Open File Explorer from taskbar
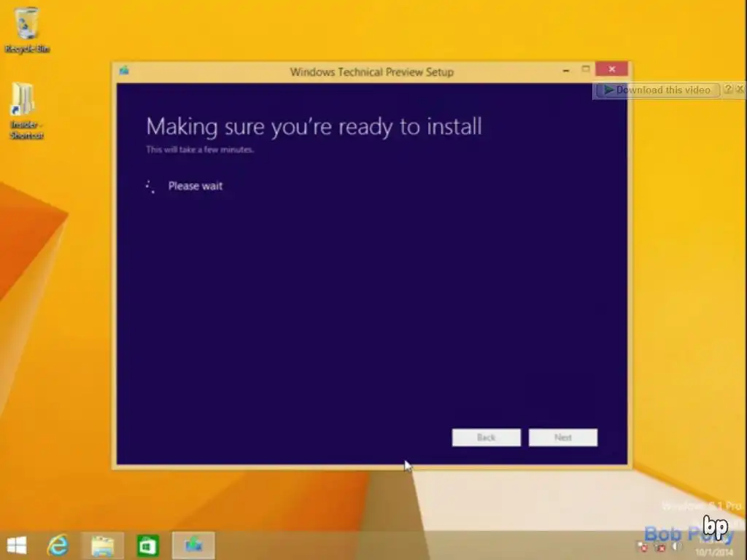747x560 pixels. point(102,545)
